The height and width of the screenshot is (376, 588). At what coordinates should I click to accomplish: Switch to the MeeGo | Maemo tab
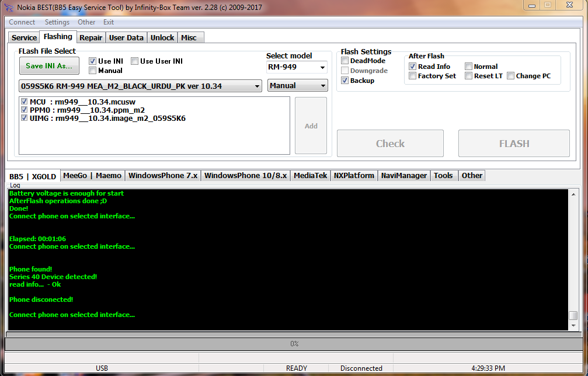pyautogui.click(x=92, y=175)
